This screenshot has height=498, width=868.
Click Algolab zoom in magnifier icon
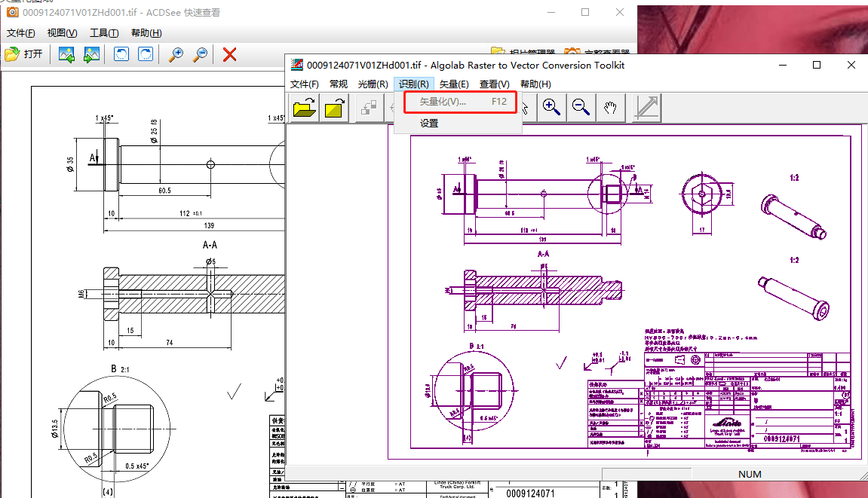point(551,107)
